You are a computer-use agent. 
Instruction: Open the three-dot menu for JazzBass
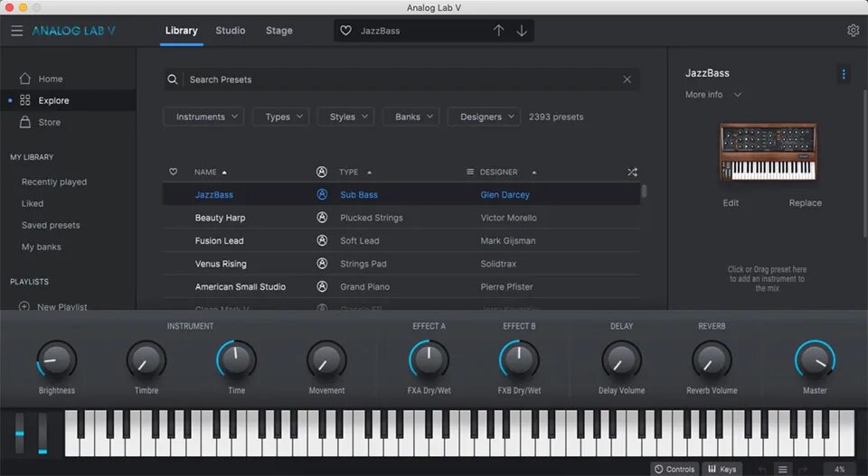(844, 73)
